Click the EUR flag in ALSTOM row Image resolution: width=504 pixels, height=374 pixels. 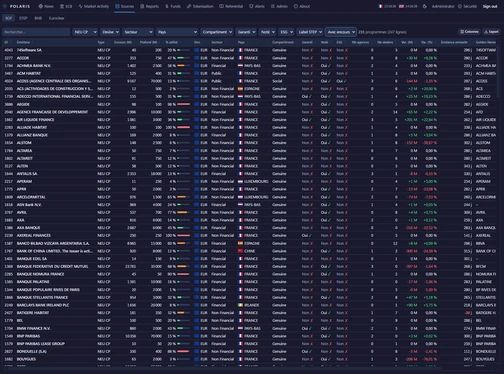point(197,143)
